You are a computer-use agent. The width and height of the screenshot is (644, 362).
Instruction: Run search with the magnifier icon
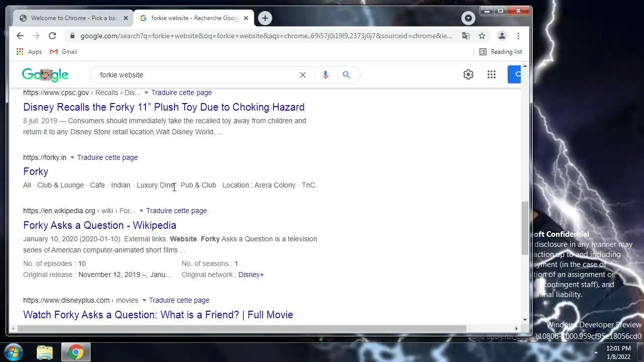pyautogui.click(x=346, y=75)
